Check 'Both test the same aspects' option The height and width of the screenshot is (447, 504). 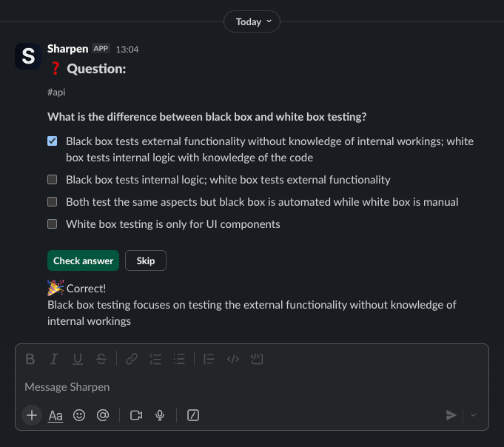click(x=52, y=201)
